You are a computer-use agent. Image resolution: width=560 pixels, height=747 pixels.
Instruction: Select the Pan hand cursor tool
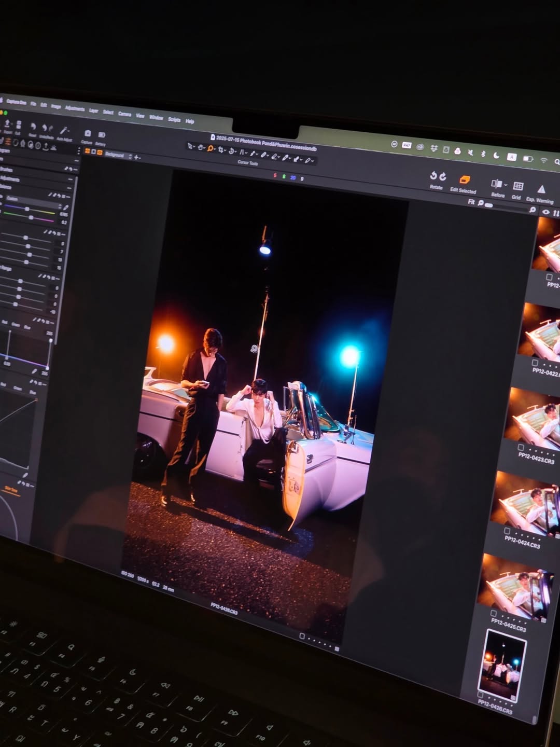(201, 147)
